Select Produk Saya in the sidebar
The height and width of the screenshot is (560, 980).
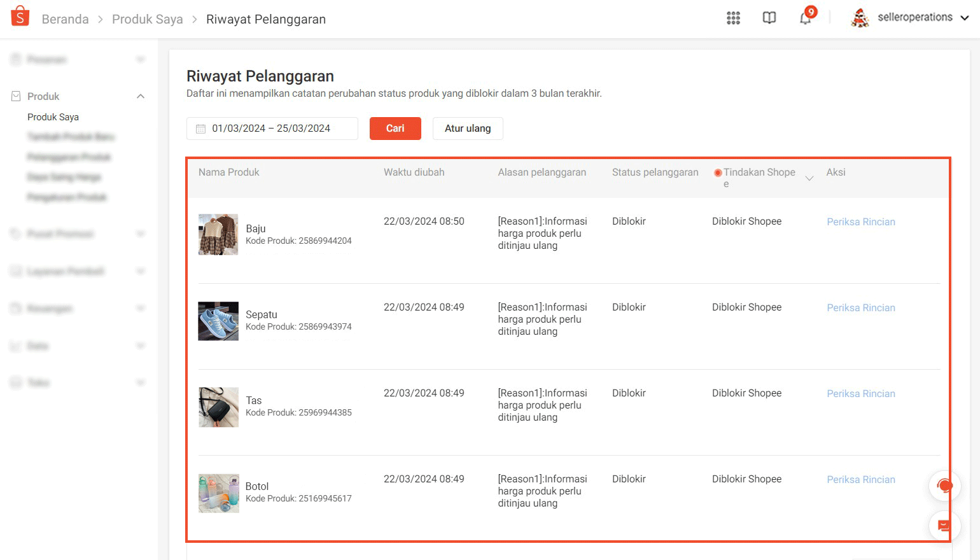click(53, 116)
